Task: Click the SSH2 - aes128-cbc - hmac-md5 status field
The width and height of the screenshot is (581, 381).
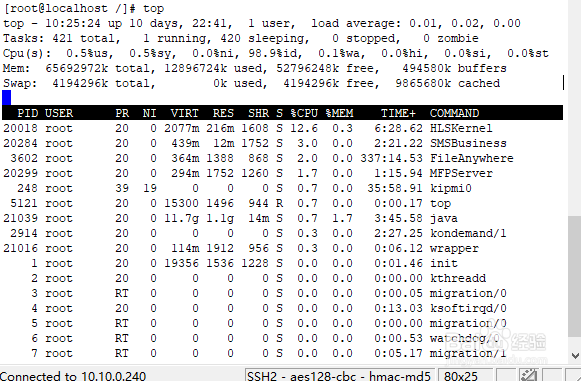Action: click(339, 376)
